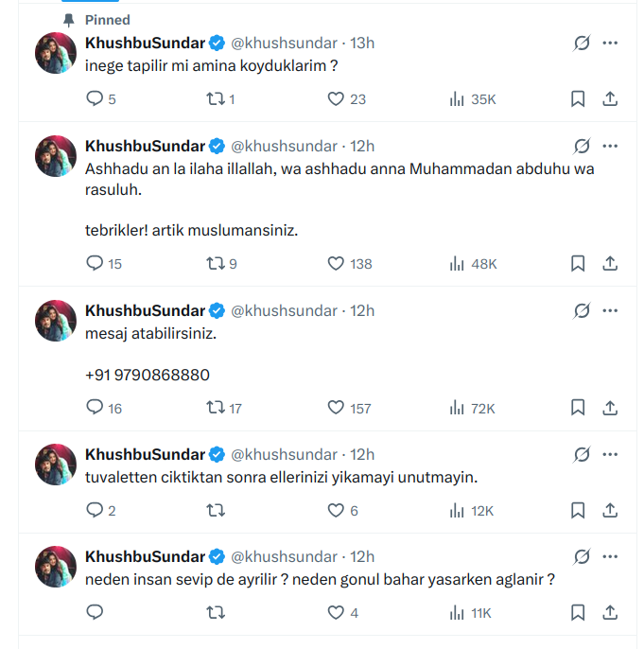The width and height of the screenshot is (644, 649).
Task: Share the 'Ashhadu an la ilaha' tweet
Action: click(x=610, y=264)
